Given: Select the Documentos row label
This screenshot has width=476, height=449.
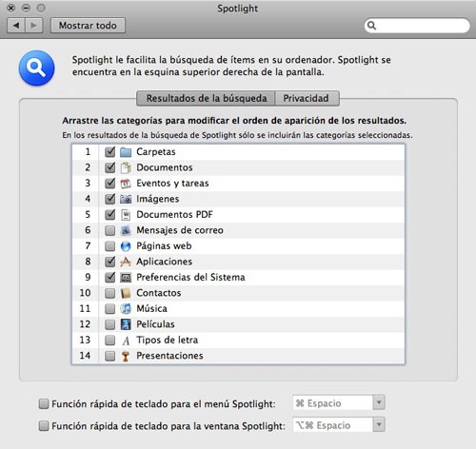Looking at the screenshot, I should 165,167.
